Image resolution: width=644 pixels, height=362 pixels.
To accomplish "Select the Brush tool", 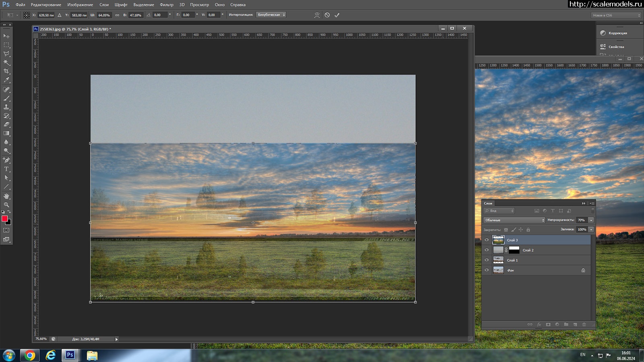I will pos(6,99).
